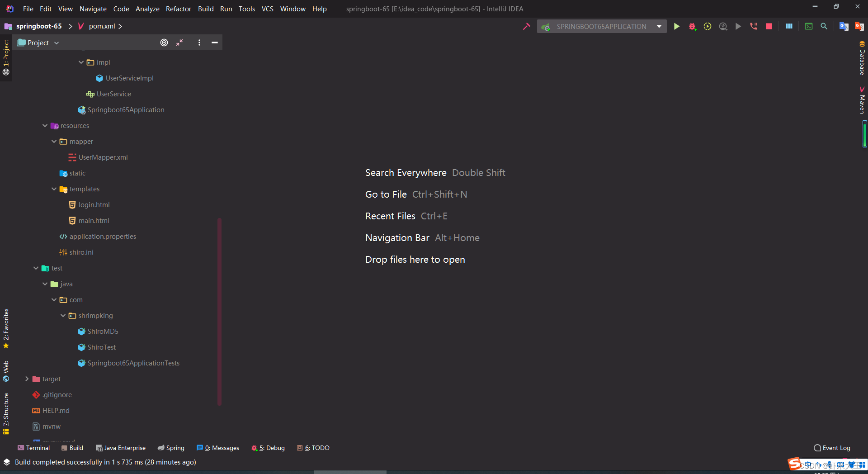Image resolution: width=868 pixels, height=474 pixels.
Task: Open the Event Log
Action: click(x=835, y=448)
